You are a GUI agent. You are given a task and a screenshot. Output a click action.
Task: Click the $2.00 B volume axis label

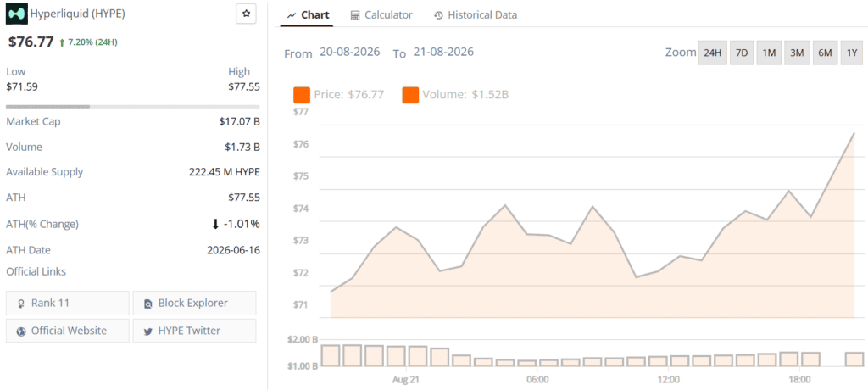(x=303, y=339)
